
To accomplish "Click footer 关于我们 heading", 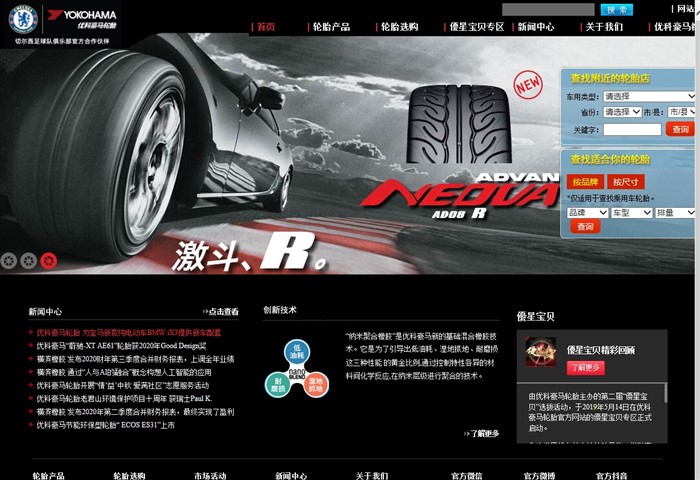I will [372, 476].
